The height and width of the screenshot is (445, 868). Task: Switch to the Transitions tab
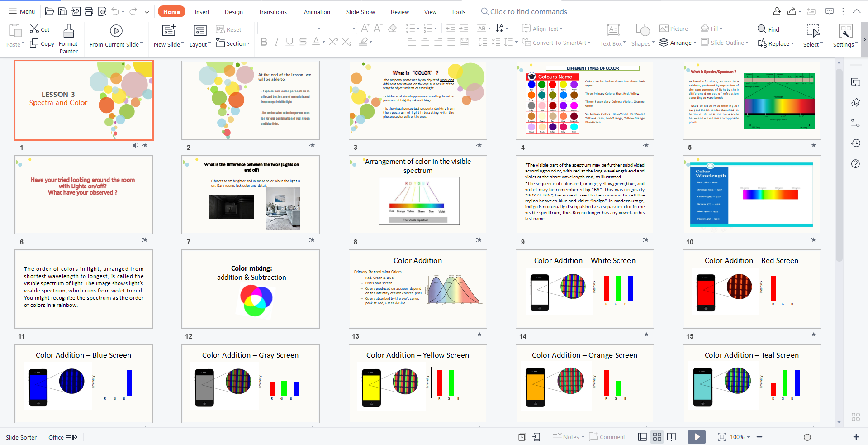[272, 12]
